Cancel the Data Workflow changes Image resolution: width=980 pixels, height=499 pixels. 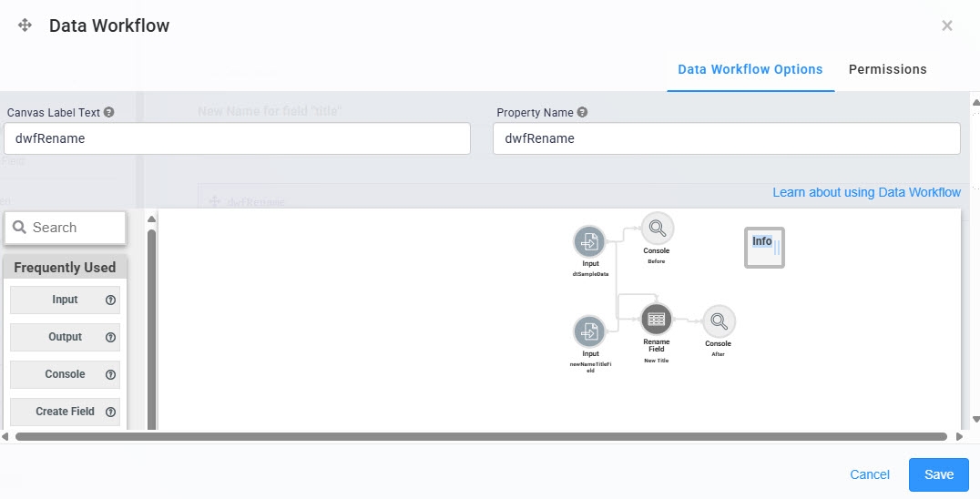(870, 474)
